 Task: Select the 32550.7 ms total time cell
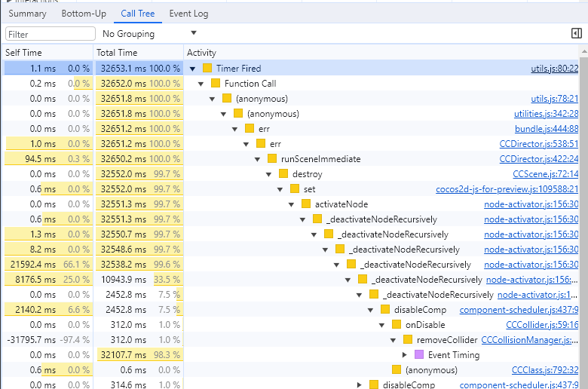coord(139,234)
